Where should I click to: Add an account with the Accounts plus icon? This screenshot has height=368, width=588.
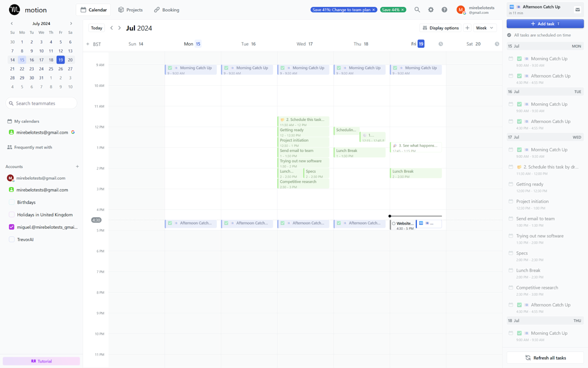coord(77,167)
